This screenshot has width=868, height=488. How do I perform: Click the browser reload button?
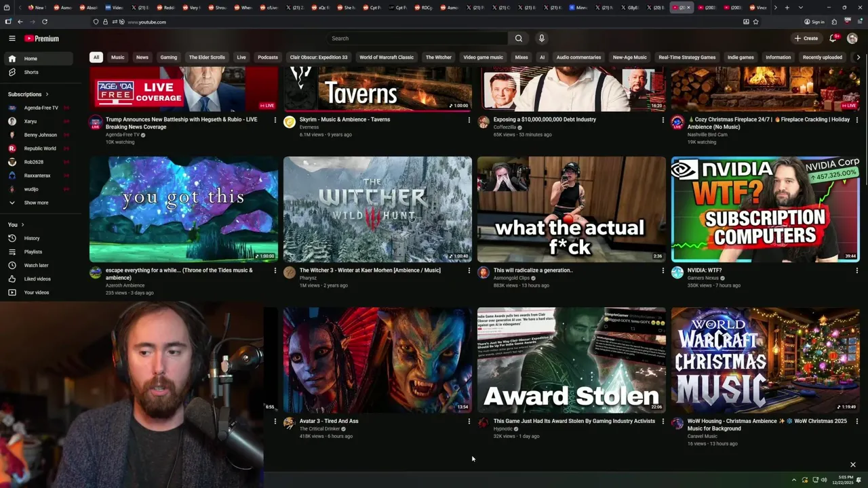45,22
